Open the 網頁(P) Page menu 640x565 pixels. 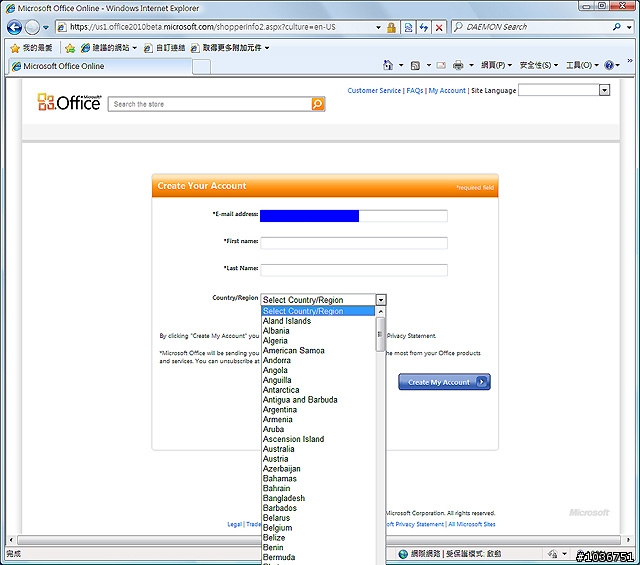point(496,65)
